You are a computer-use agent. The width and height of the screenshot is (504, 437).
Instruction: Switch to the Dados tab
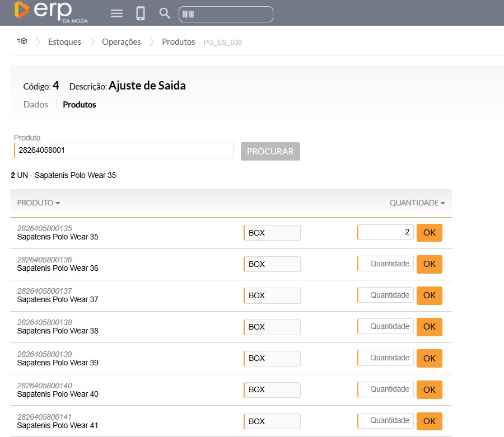click(36, 105)
